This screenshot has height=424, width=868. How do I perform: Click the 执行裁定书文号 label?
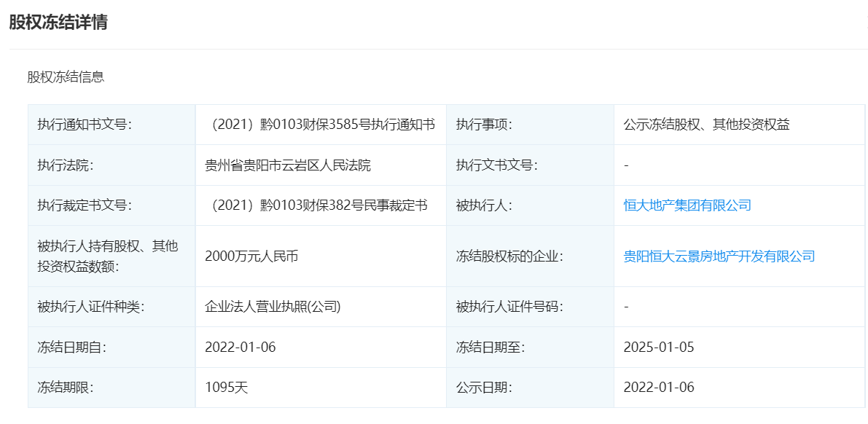tap(84, 205)
